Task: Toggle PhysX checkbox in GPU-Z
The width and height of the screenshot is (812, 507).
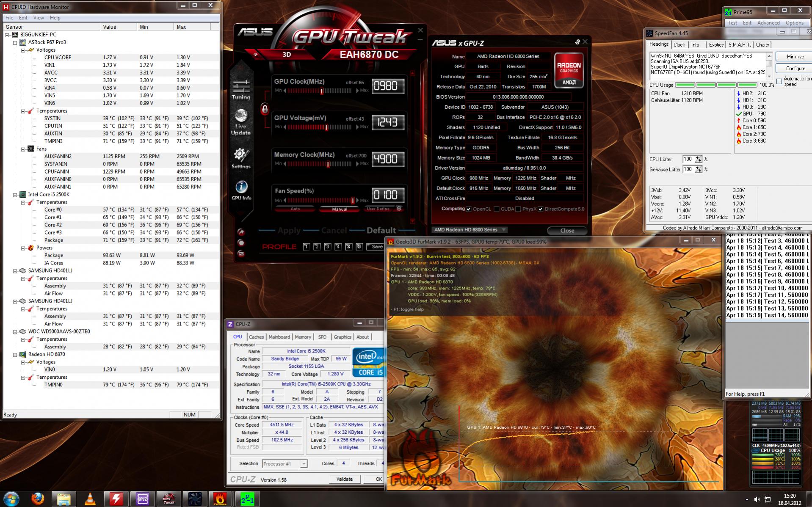Action: pos(518,209)
